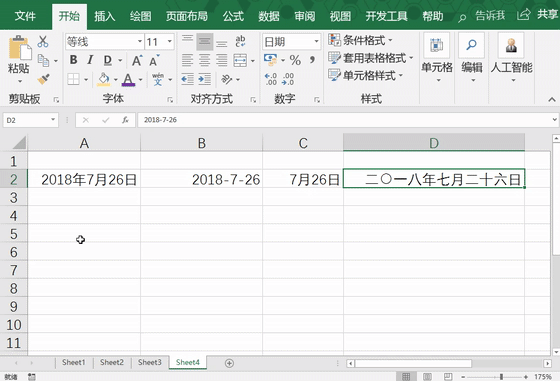
Task: Click the Copy icon in clipboard group
Action: click(x=44, y=61)
